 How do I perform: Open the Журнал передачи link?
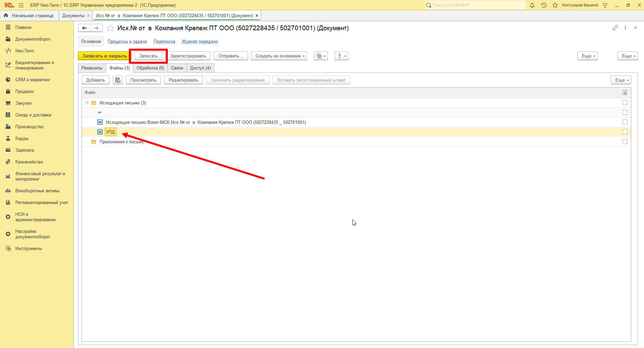click(x=200, y=42)
